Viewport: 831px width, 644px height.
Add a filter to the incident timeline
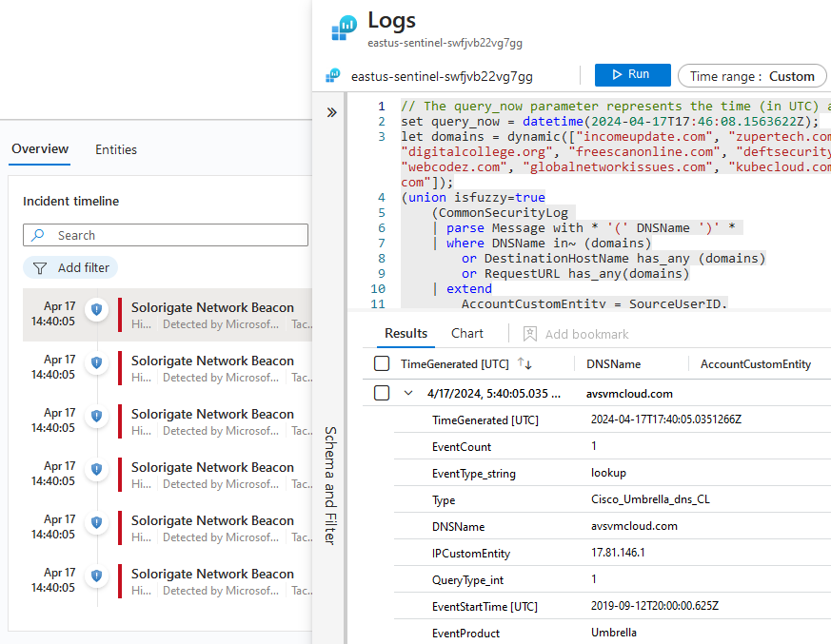coord(69,267)
